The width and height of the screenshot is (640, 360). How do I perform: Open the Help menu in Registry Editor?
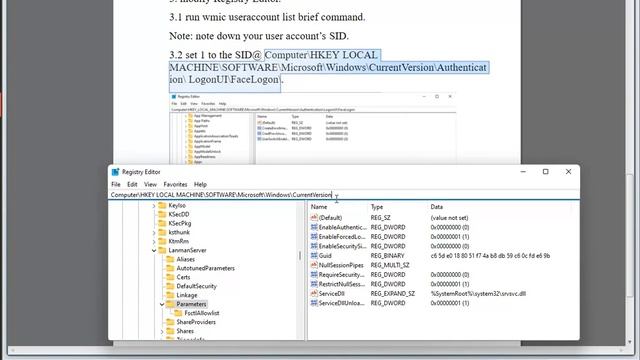[200, 184]
